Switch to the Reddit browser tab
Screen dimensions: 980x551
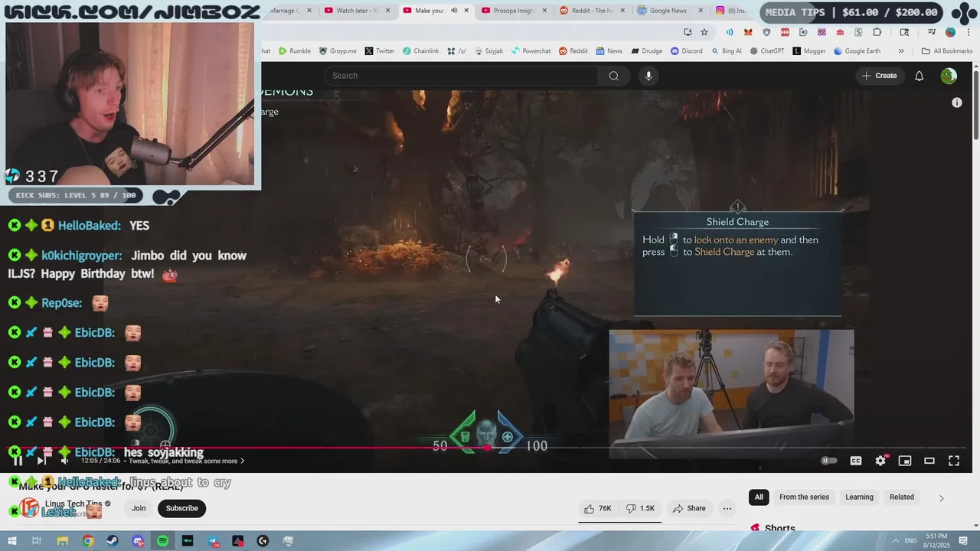592,11
